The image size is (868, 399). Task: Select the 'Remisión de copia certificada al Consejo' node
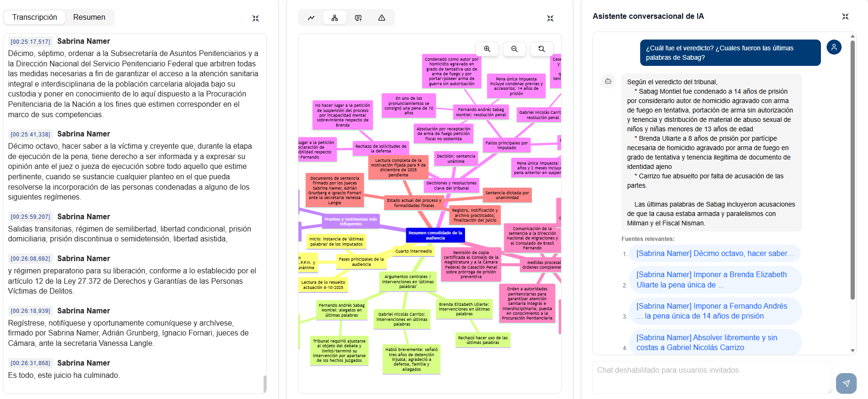(471, 264)
